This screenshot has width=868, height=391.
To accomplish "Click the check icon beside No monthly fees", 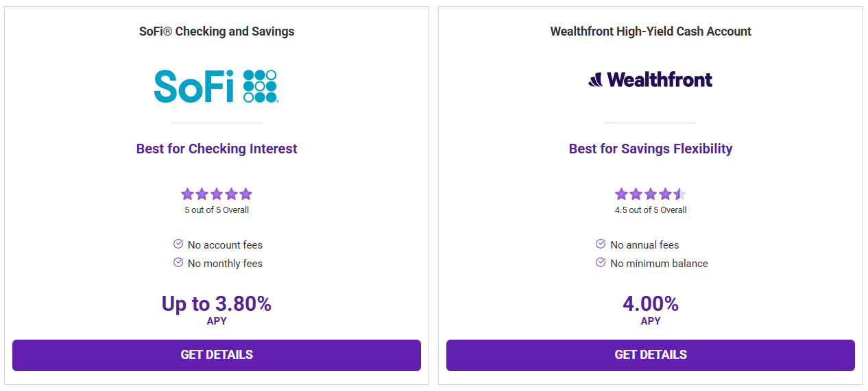I will [178, 262].
